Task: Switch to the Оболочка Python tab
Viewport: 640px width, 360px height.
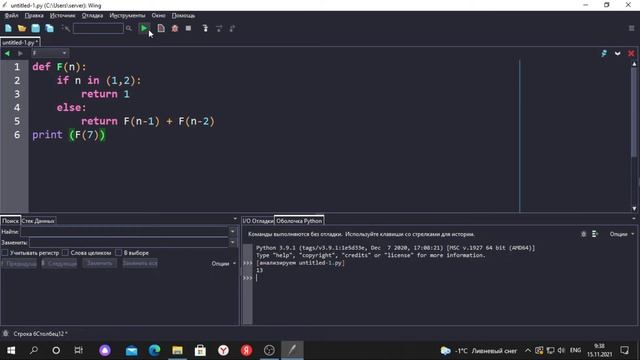Action: (299, 221)
